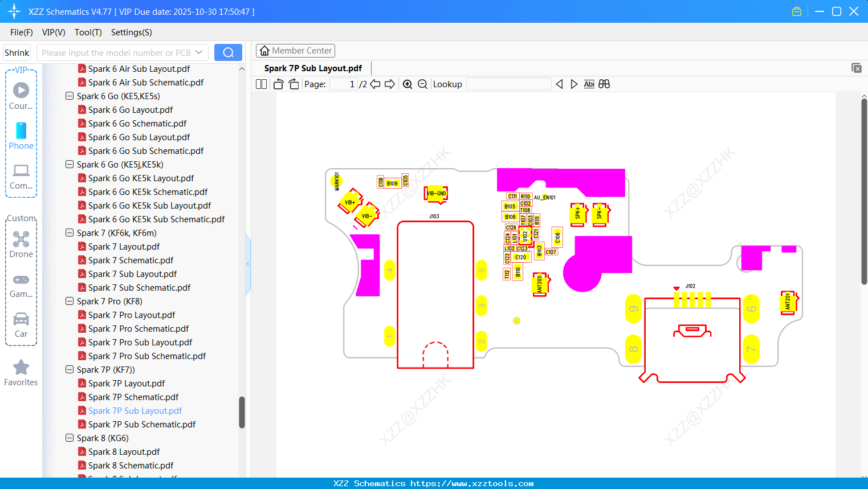The image size is (868, 489).
Task: Collapse the Spark 7P (KF7) tree node
Action: click(69, 369)
